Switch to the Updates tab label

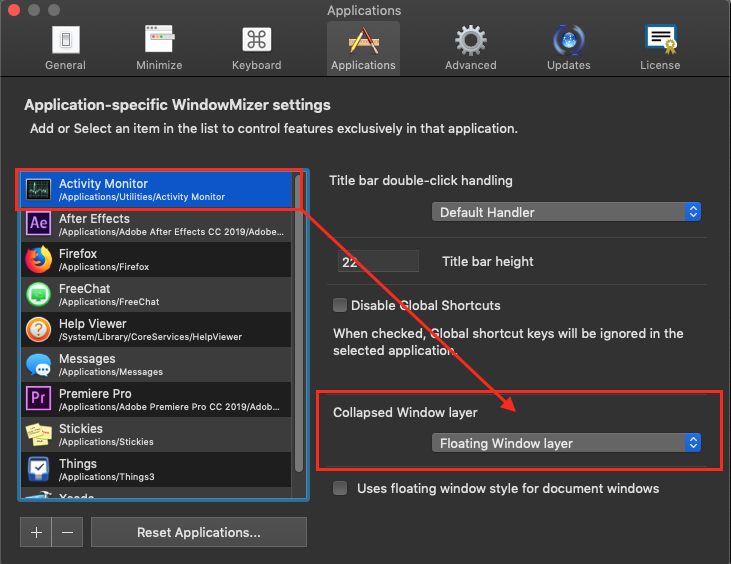[569, 65]
